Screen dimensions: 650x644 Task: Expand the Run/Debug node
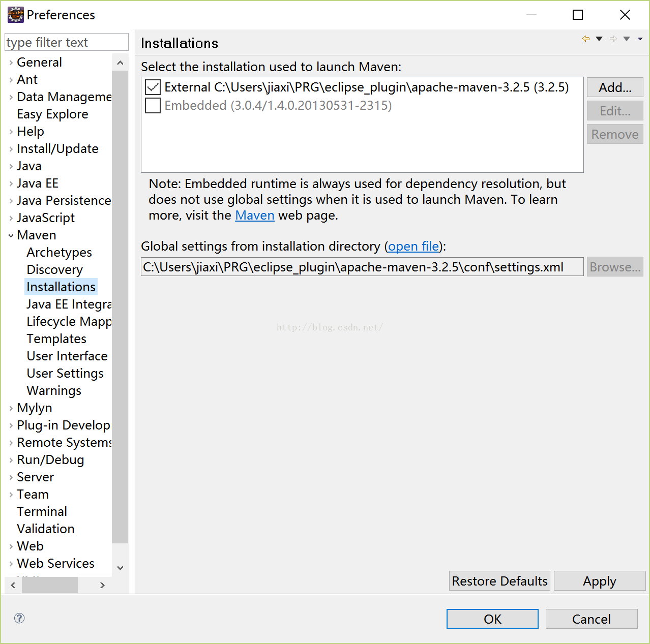point(11,460)
